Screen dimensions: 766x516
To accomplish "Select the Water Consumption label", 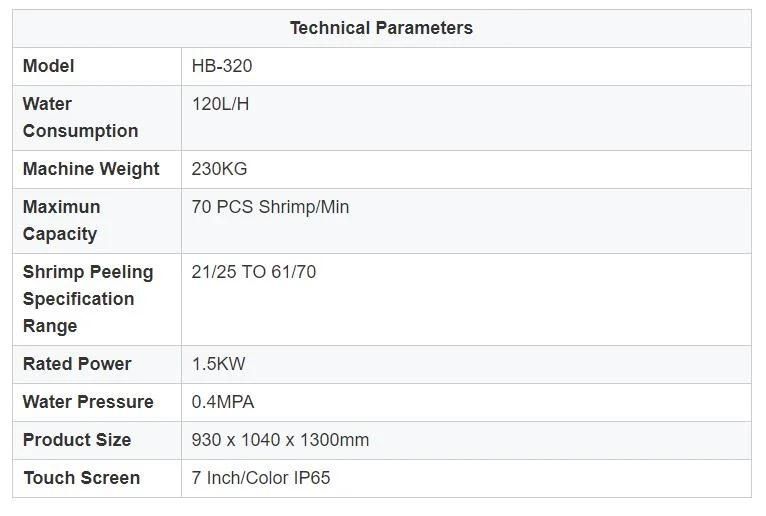I will click(81, 118).
